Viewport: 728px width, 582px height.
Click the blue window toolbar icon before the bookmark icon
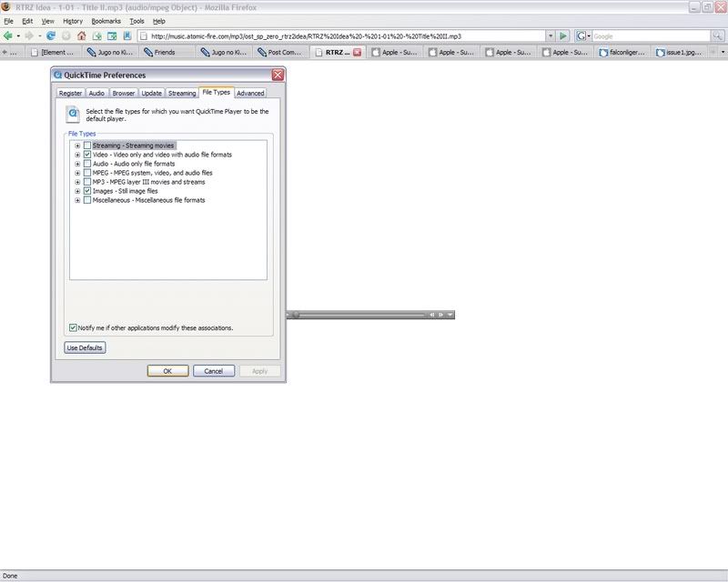112,35
